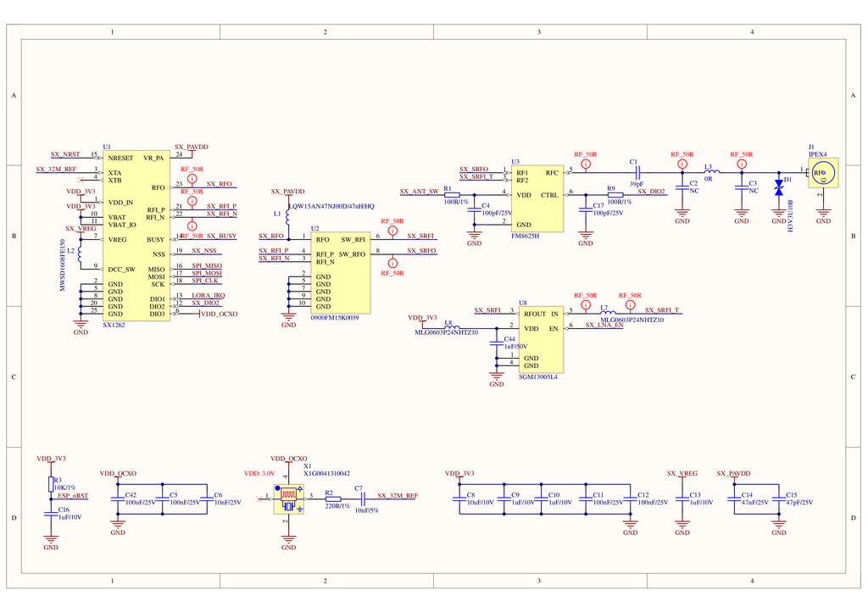
Task: Select the SX_ANT_SW net label
Action: coord(419,192)
